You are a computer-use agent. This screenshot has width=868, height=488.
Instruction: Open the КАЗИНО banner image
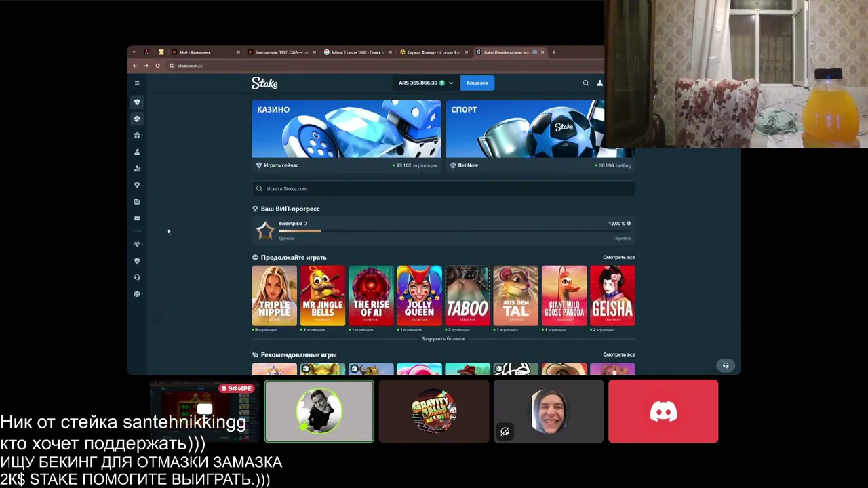[x=347, y=129]
